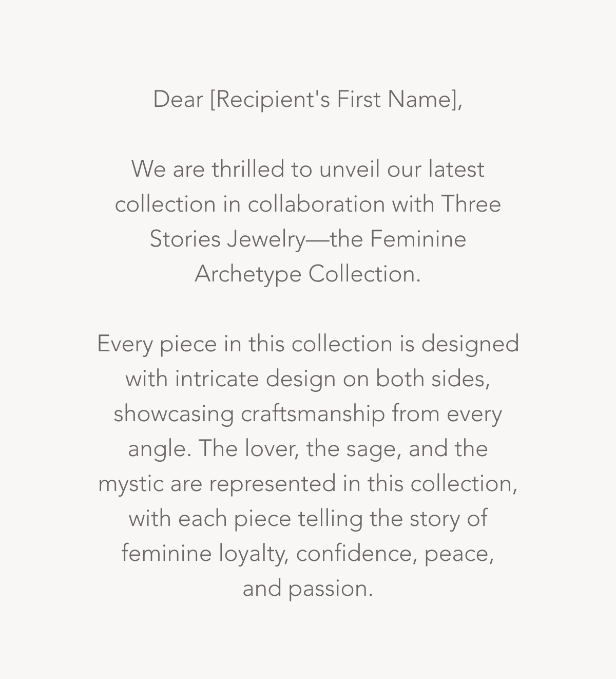Click the 'Archetype Collection.' text
616x679 pixels.
(x=308, y=275)
